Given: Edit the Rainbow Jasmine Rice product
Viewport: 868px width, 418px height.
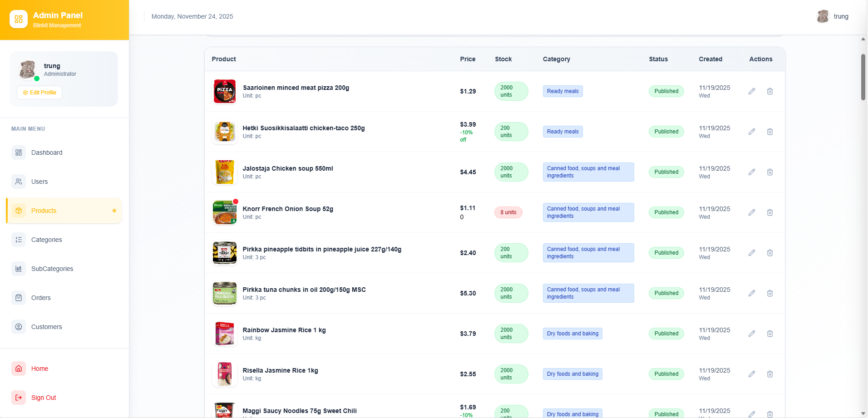Looking at the screenshot, I should 752,334.
